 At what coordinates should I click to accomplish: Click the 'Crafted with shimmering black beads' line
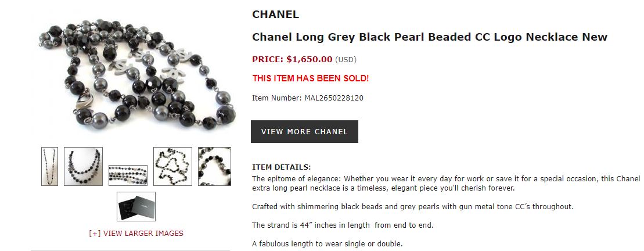pos(412,207)
